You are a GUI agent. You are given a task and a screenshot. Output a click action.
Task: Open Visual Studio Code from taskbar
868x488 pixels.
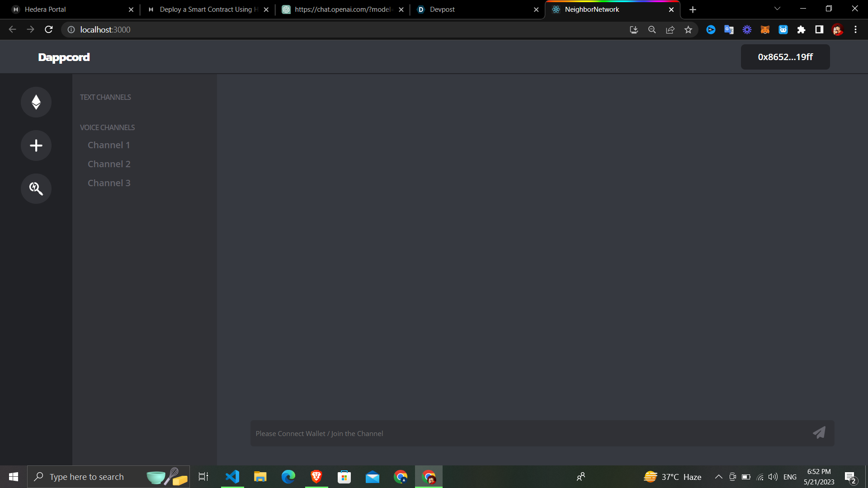(x=232, y=477)
